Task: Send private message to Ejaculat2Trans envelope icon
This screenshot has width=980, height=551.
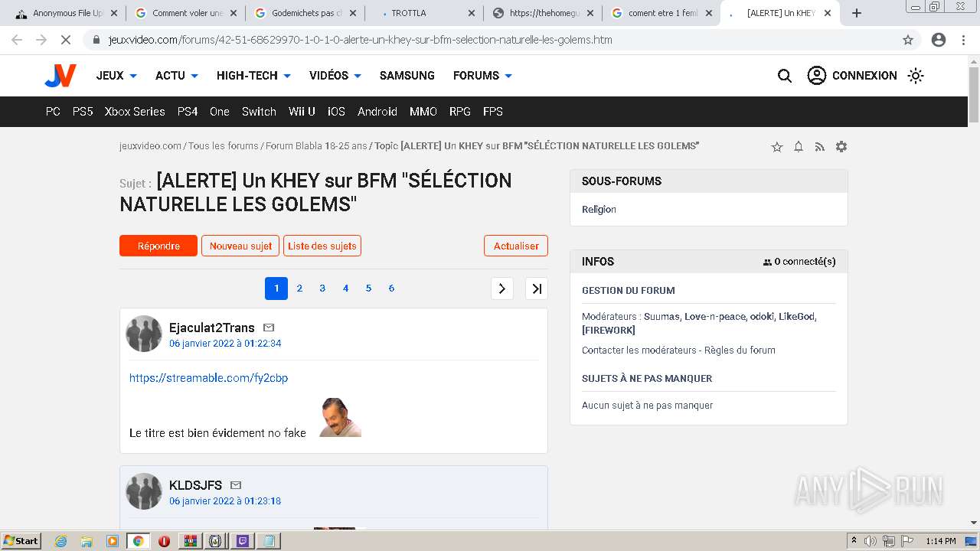Action: pos(269,328)
